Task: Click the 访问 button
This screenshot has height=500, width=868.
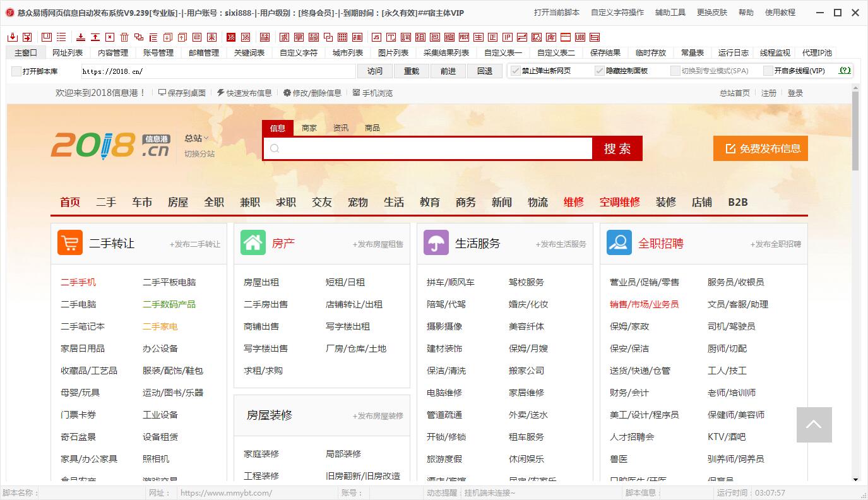Action: click(x=375, y=71)
